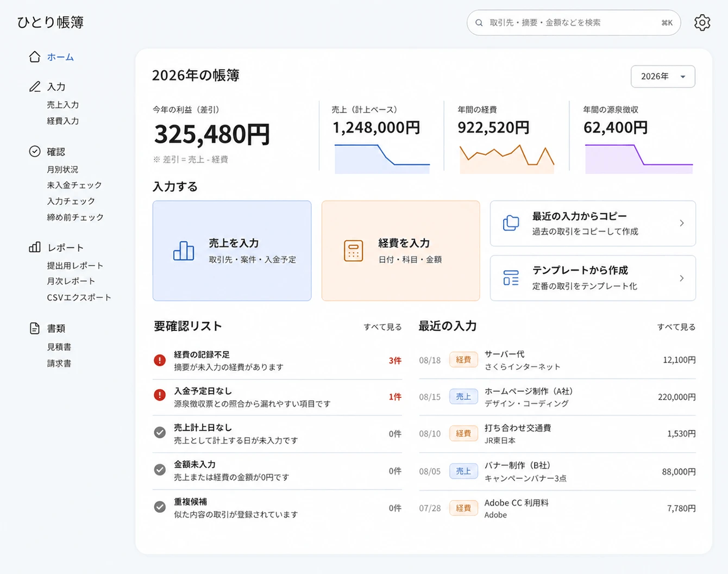Image resolution: width=728 pixels, height=574 pixels.
Task: Click 経費 tag on Adobe CC 利用料 row
Action: [463, 508]
